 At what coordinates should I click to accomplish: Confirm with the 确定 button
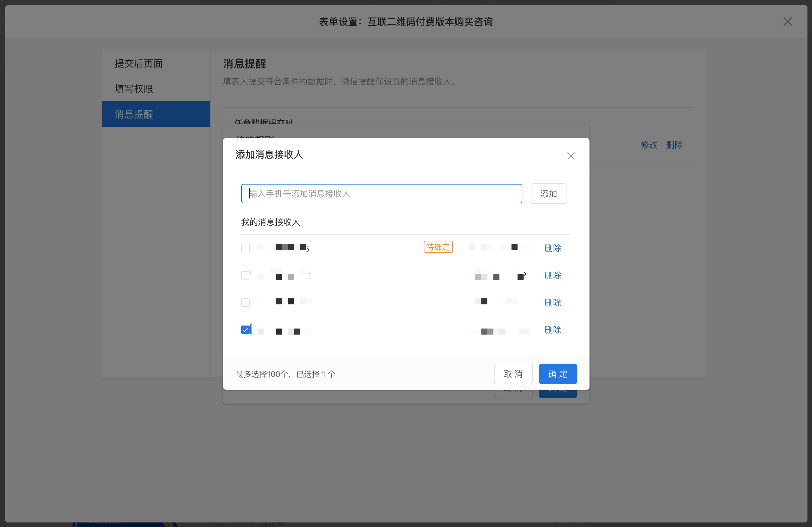(x=557, y=374)
